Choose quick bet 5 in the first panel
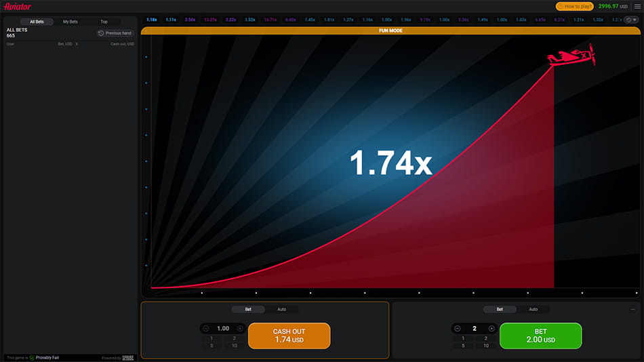This screenshot has height=362, width=644. tap(212, 346)
